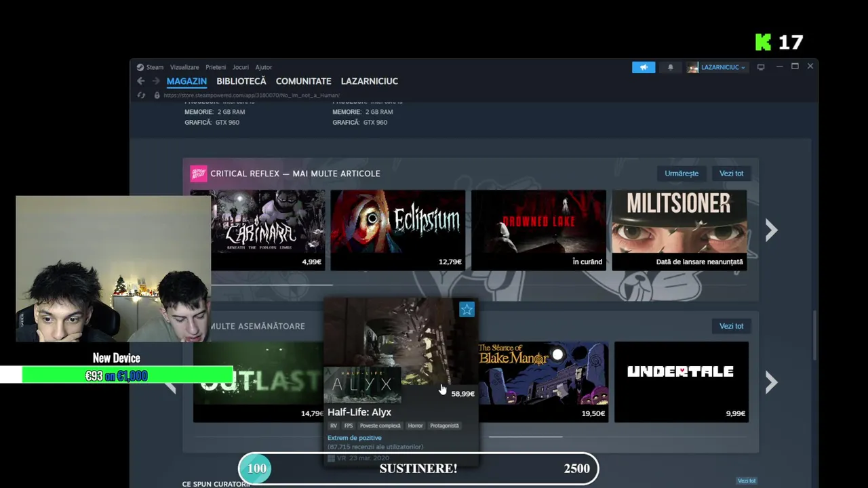Go to the COMUNITATE tab
The height and width of the screenshot is (488, 868).
303,81
